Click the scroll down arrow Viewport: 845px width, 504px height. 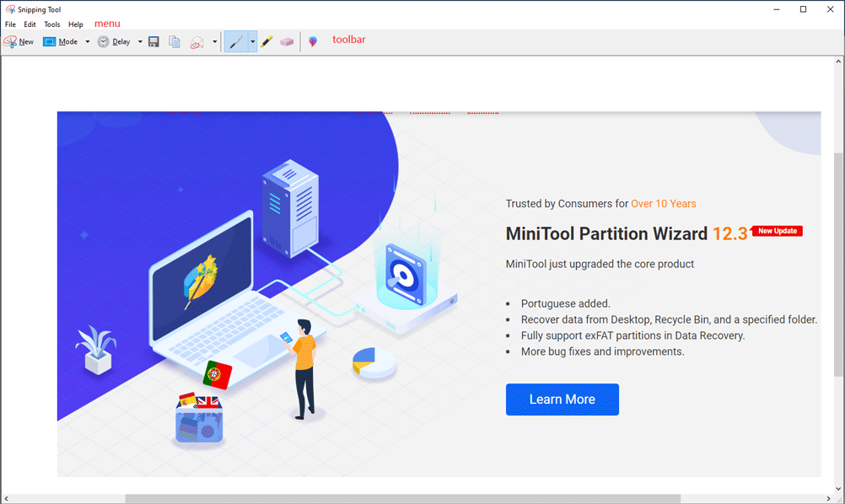[x=838, y=489]
